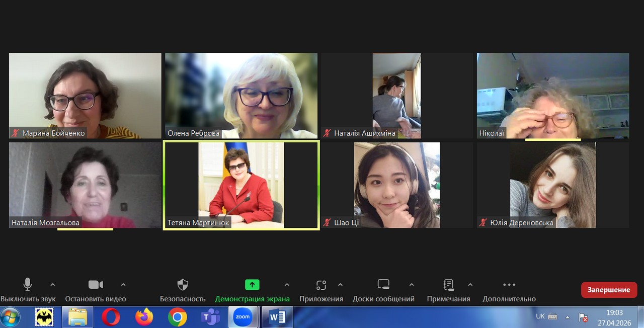
Task: Show hidden system tray icons arrow
Action: tap(568, 317)
